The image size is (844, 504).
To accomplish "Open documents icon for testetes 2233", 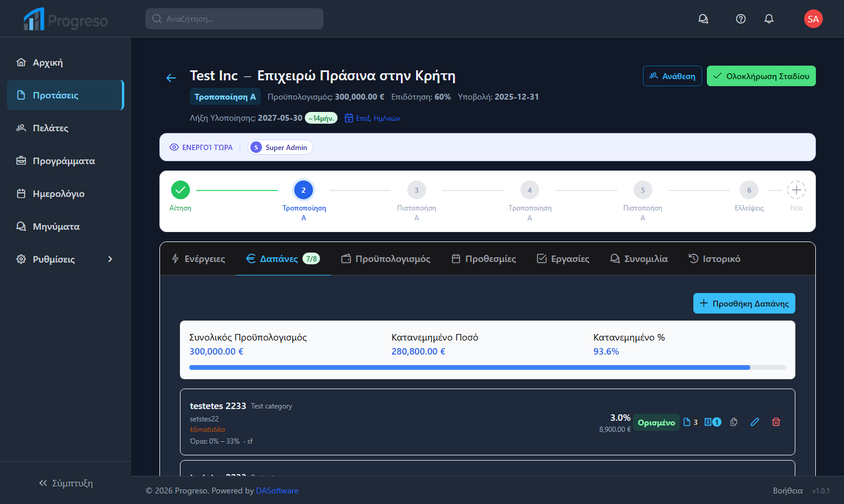I will (x=690, y=422).
